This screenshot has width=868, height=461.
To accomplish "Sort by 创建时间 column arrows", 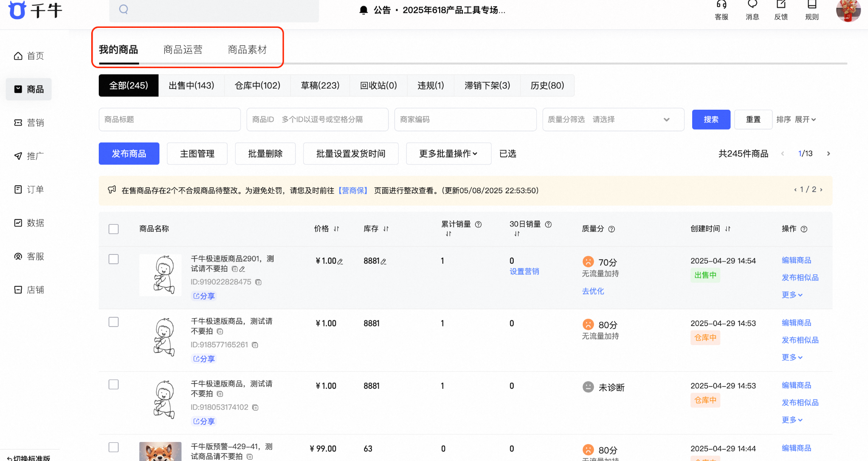I will [x=728, y=229].
